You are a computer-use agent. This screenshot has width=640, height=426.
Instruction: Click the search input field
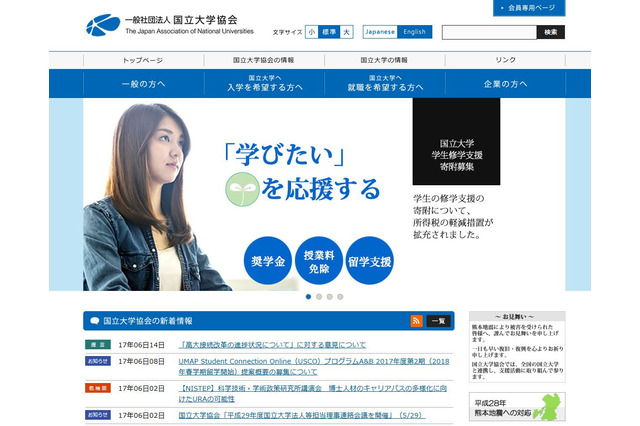click(489, 32)
